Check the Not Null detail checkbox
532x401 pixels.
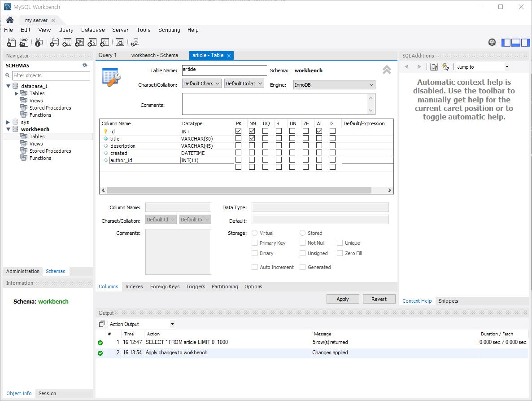coord(303,243)
